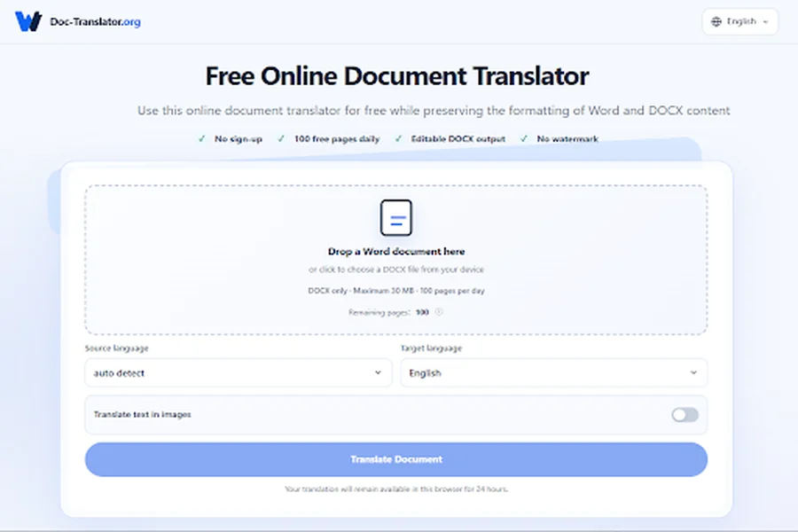Click checkmark icon beside No sign-up

pos(202,138)
